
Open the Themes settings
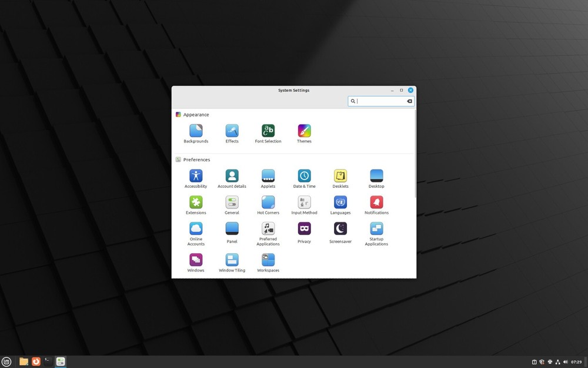point(304,132)
